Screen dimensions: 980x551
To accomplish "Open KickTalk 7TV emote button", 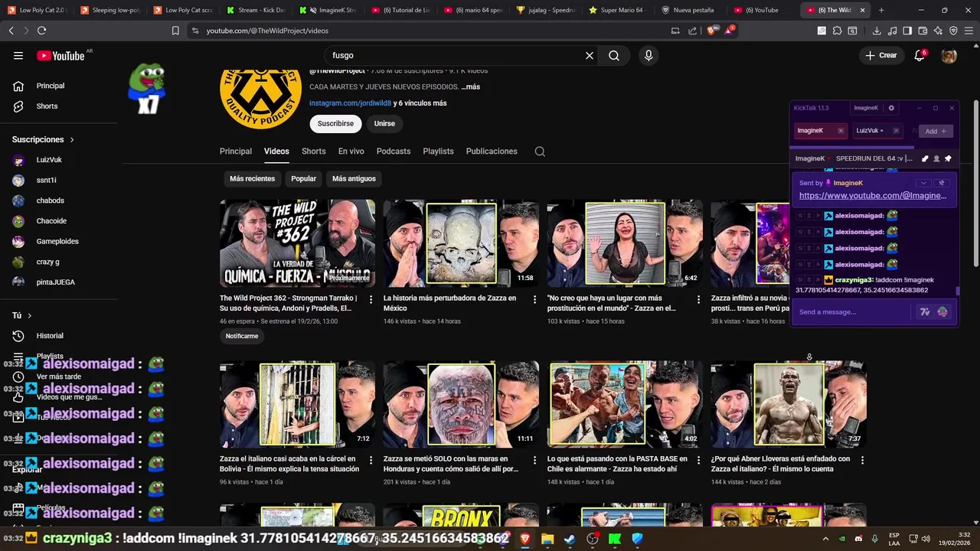I will click(925, 311).
